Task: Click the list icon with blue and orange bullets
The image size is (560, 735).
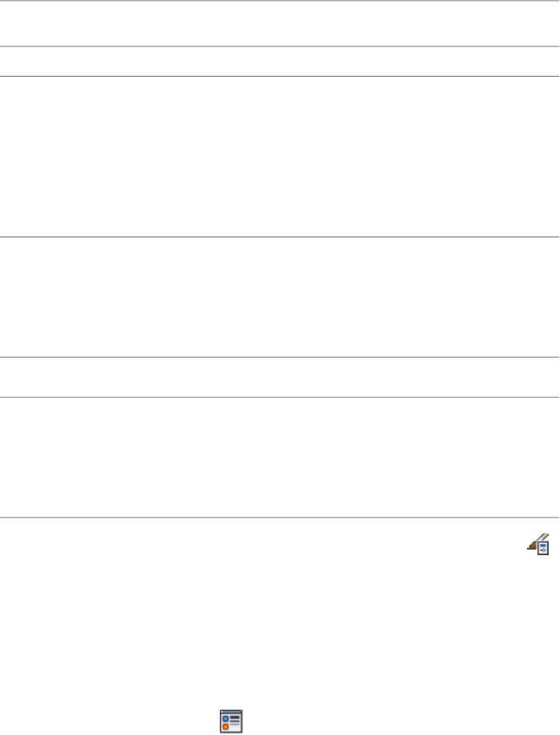Action: click(x=230, y=720)
